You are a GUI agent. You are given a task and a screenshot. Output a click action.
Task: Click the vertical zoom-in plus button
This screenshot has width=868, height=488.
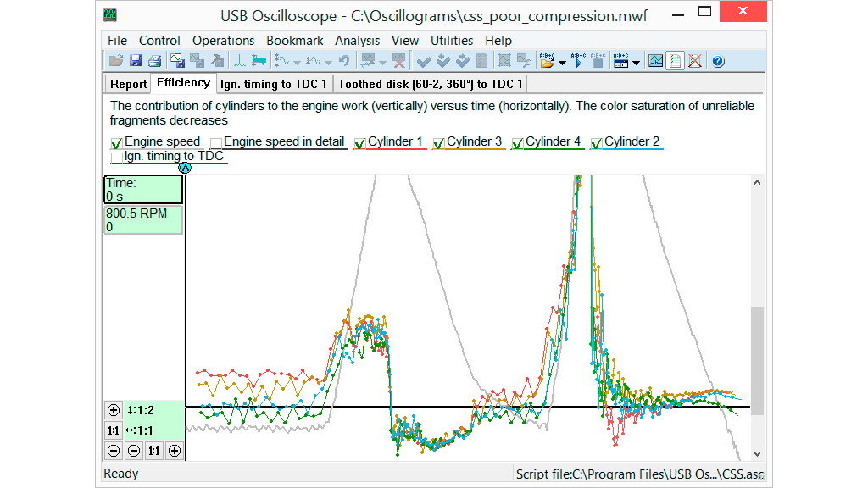click(x=114, y=410)
